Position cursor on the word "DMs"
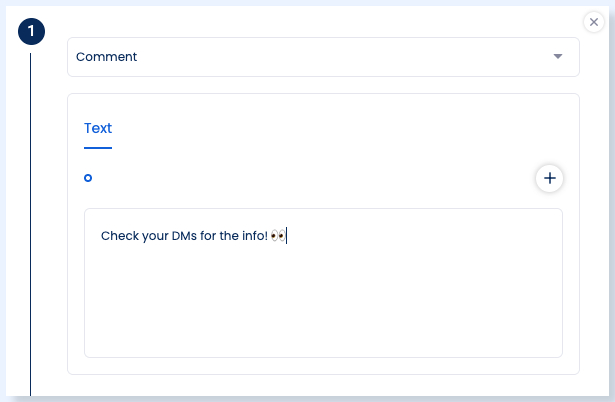The height and width of the screenshot is (402, 615). (184, 236)
